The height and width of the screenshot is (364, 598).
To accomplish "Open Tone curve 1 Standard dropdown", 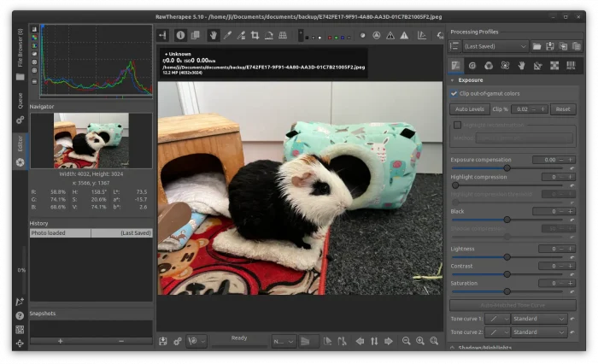I will click(540, 319).
